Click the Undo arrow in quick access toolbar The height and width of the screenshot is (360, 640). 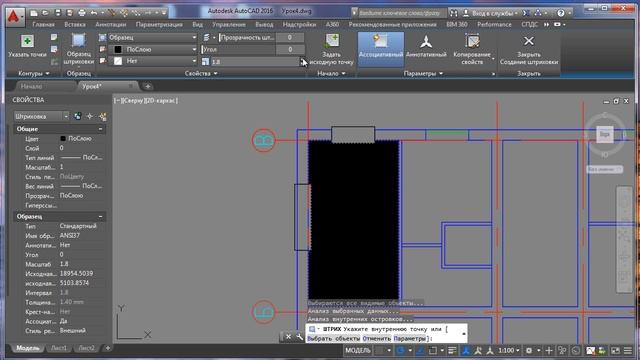click(94, 13)
